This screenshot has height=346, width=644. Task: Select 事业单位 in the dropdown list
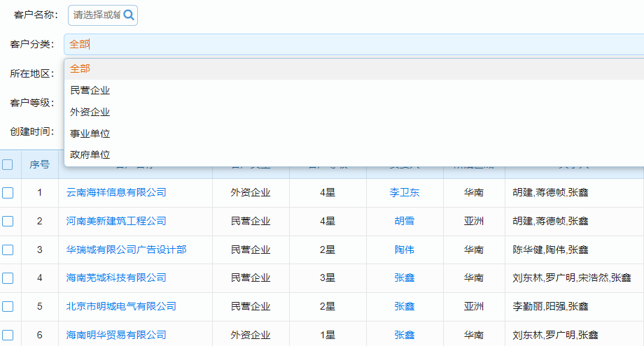pyautogui.click(x=90, y=134)
